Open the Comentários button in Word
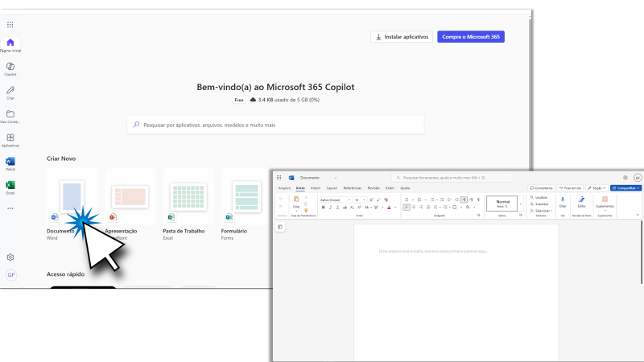 pyautogui.click(x=541, y=188)
